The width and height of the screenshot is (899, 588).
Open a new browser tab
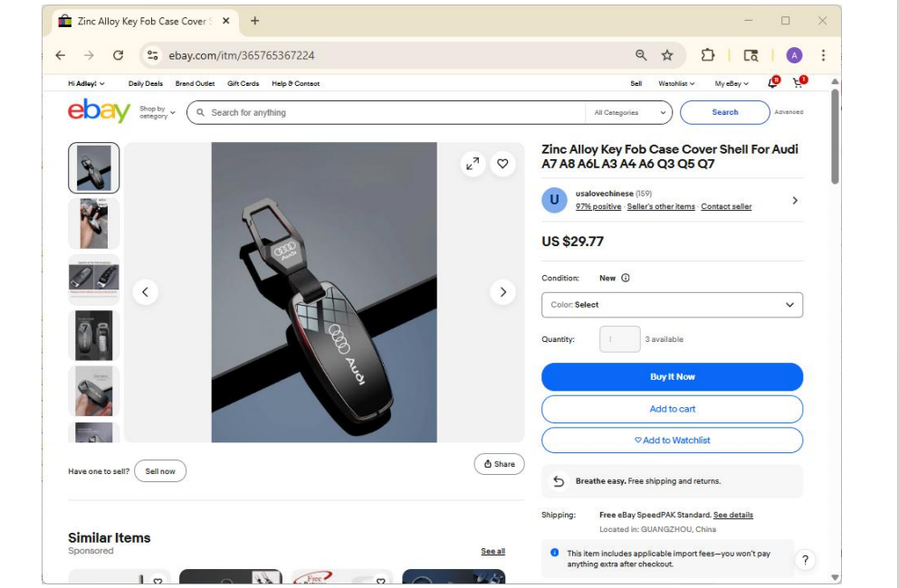tap(255, 21)
